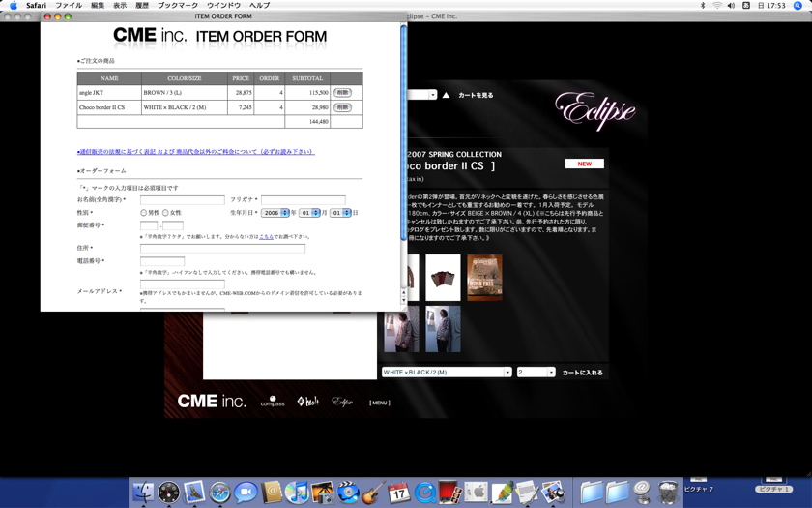This screenshot has height=508, width=812.
Task: Delete Choco border II CS row
Action: pos(342,107)
